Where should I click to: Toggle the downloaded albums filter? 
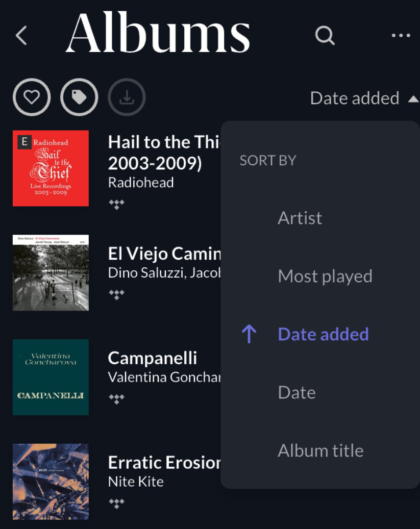[x=127, y=97]
